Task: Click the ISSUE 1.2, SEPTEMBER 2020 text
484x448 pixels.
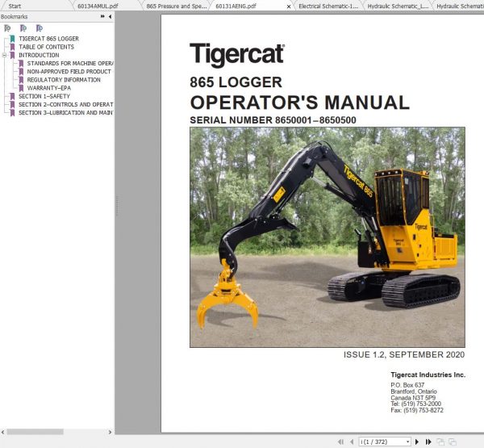Action: point(404,354)
